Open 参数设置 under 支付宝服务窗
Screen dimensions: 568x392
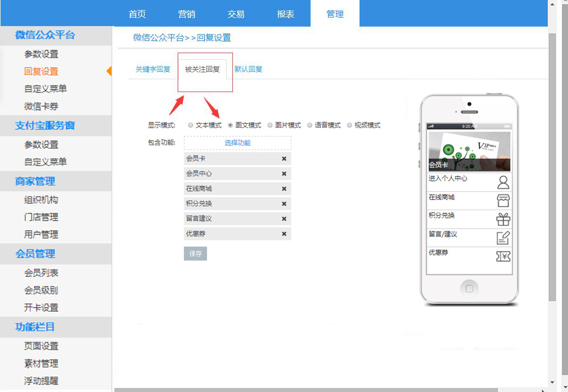[x=41, y=145]
